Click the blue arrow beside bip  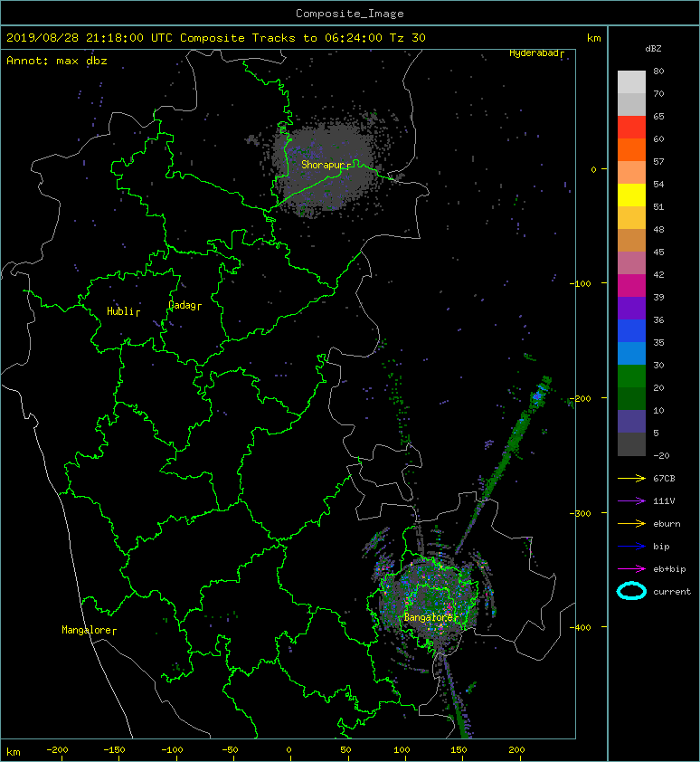click(x=631, y=547)
